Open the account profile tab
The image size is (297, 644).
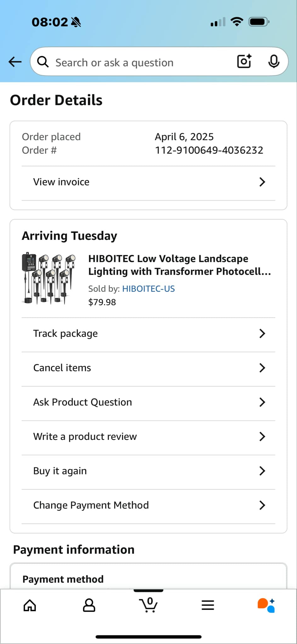coord(89,605)
